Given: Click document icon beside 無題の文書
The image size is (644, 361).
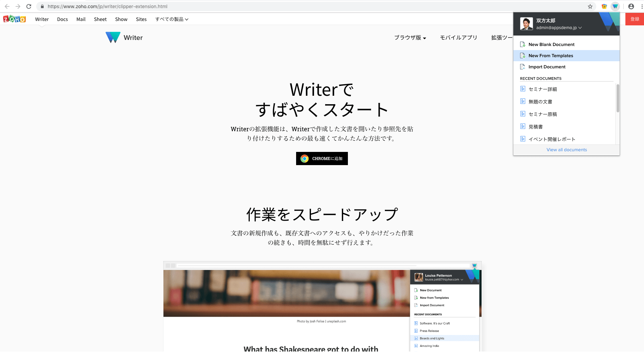Looking at the screenshot, I should coord(523,101).
